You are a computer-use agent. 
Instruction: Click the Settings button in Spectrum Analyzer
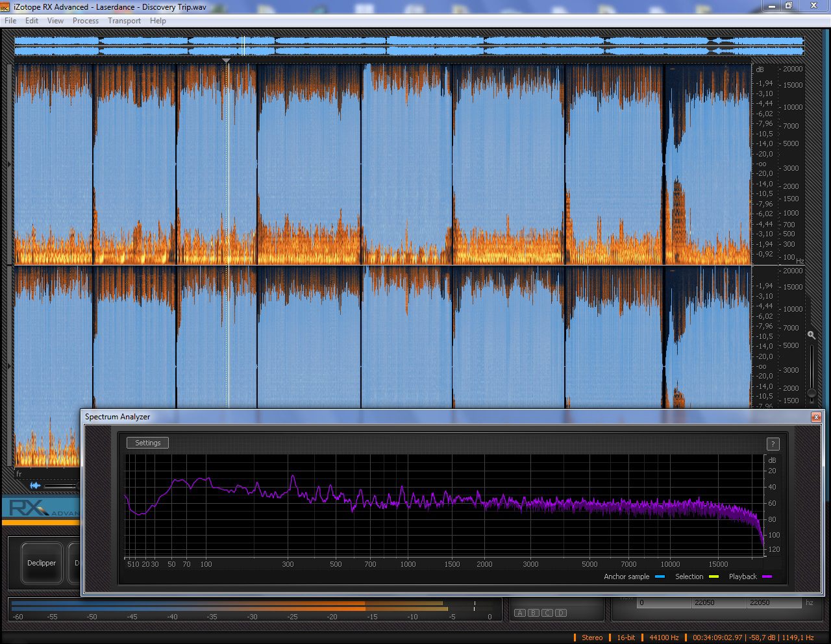147,443
